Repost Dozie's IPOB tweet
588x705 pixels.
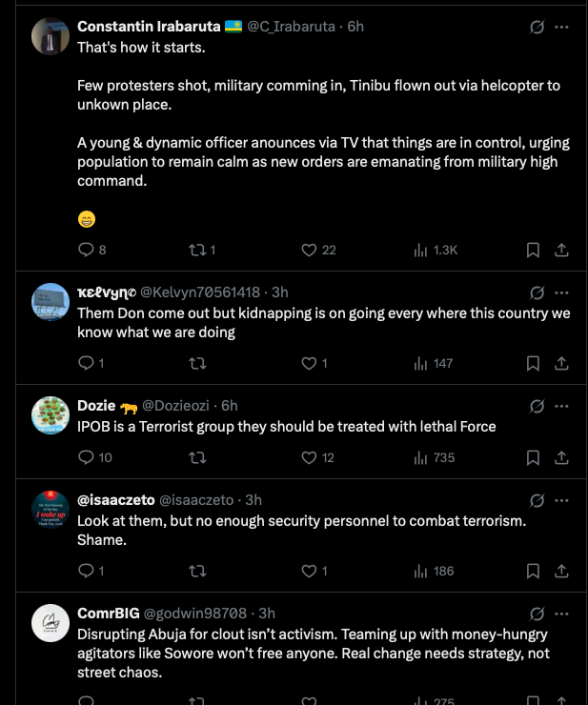tap(197, 457)
